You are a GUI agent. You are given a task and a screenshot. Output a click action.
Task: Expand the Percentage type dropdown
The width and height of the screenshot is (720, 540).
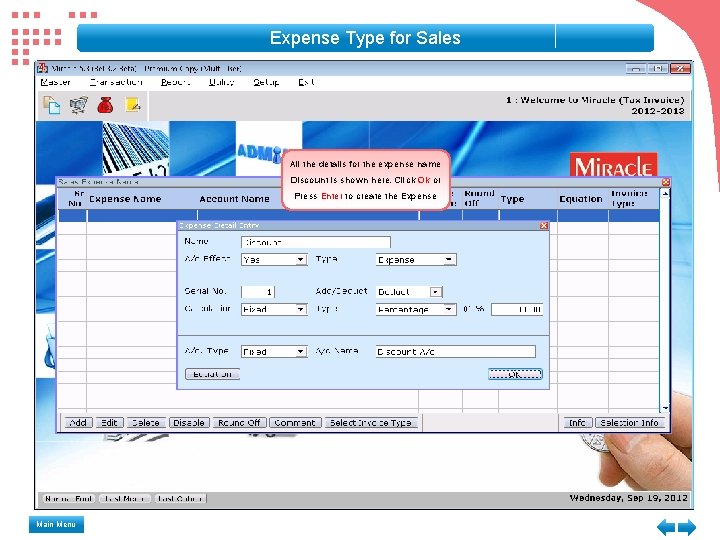(x=449, y=309)
